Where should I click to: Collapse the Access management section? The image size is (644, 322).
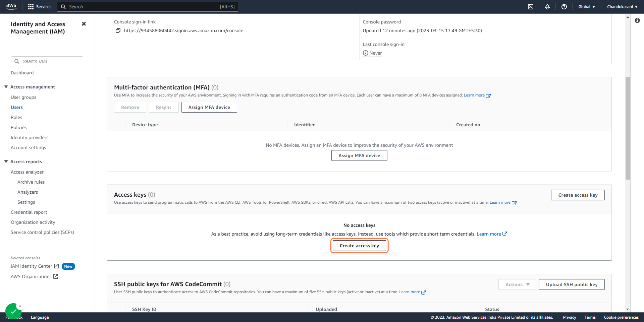[6, 87]
